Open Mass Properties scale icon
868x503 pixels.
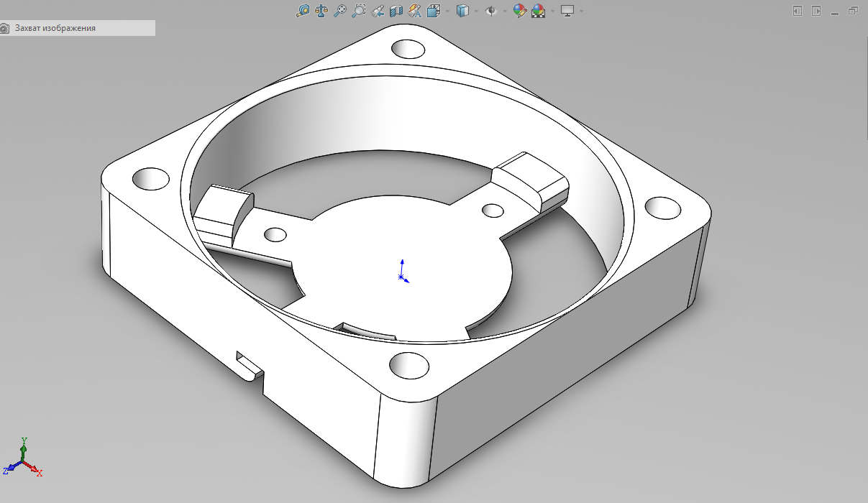(321, 11)
